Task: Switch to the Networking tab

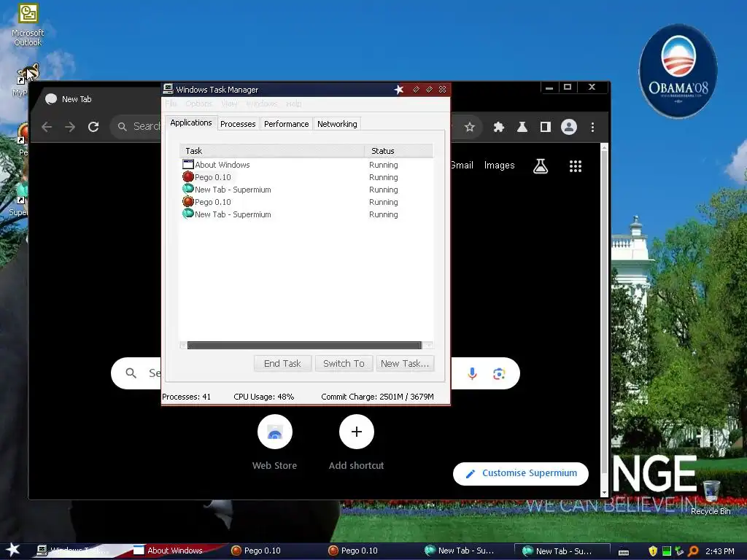Action: click(x=337, y=124)
